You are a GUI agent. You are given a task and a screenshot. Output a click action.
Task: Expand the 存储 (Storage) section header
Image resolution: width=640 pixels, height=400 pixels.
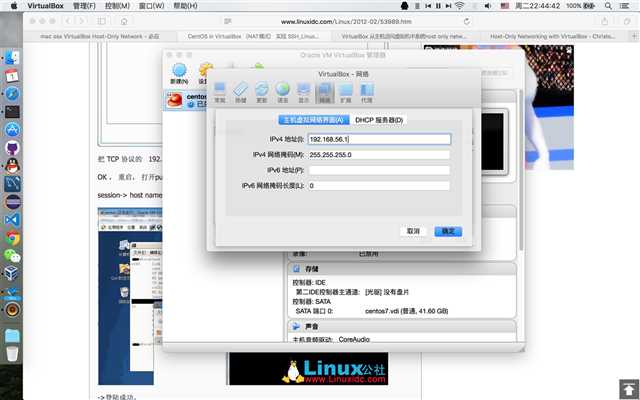[x=402, y=269]
